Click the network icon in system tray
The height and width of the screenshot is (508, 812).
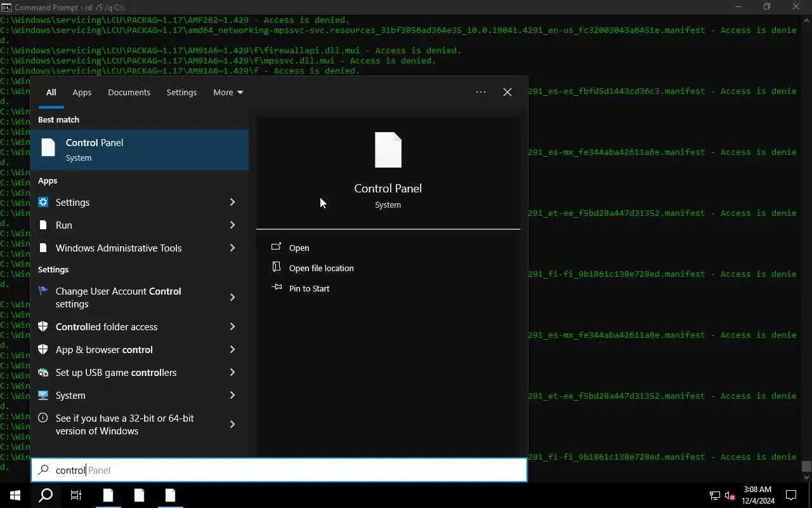pos(714,495)
